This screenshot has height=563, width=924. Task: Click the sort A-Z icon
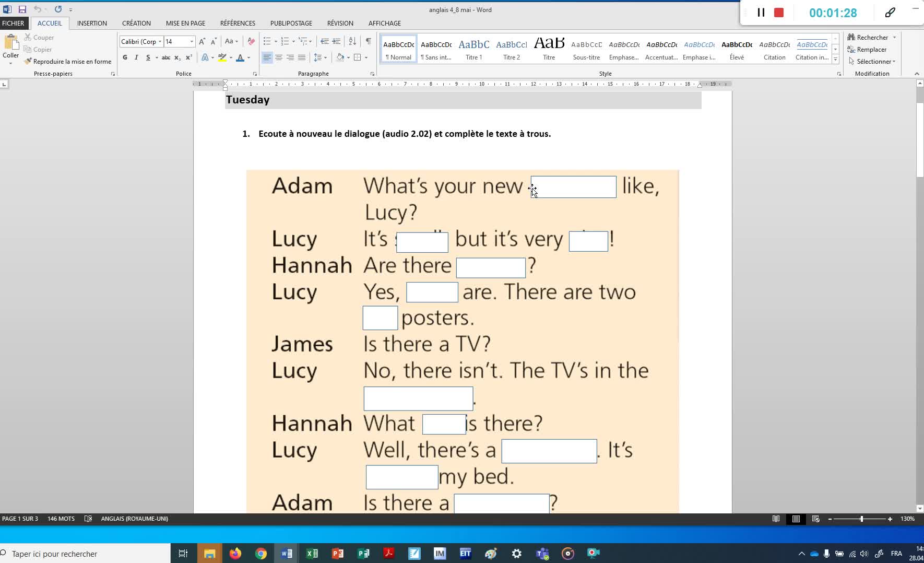352,41
